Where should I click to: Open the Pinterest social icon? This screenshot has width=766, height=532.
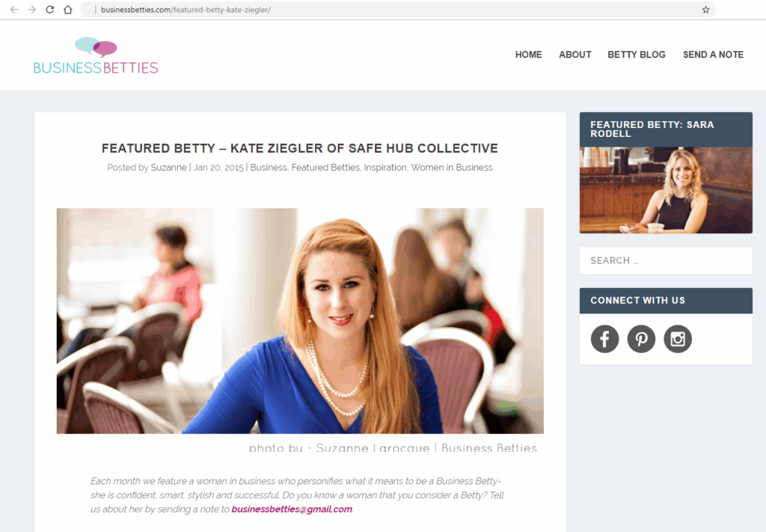[x=641, y=338]
